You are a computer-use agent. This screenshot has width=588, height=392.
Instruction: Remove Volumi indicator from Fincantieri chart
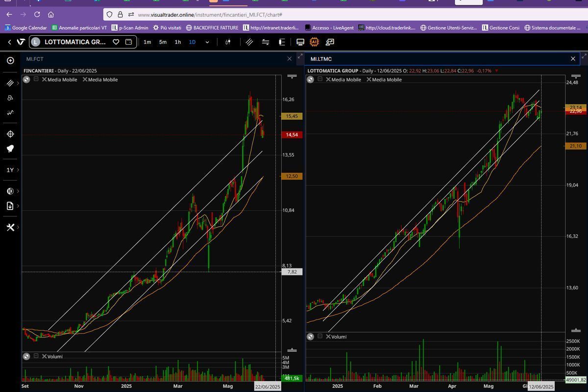44,356
